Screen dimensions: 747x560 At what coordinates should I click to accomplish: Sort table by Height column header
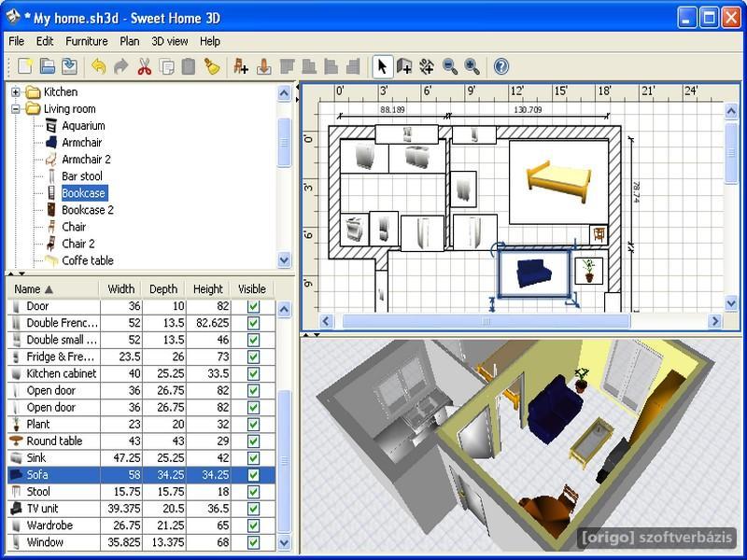point(207,289)
